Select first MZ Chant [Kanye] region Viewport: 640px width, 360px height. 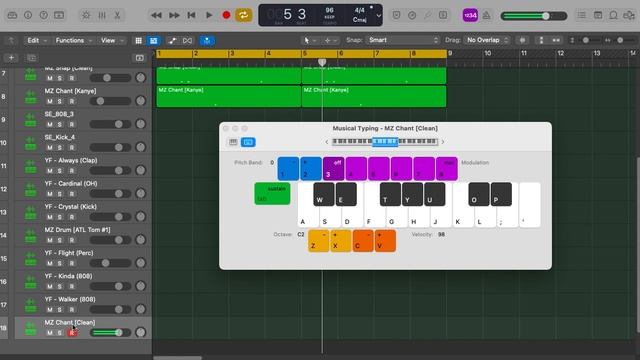click(x=229, y=96)
